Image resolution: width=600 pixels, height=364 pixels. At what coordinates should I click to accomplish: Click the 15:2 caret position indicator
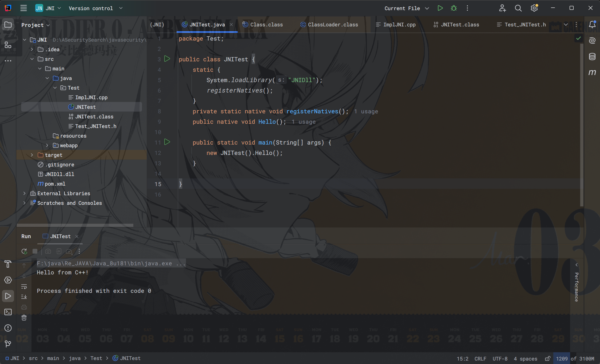[x=463, y=359]
